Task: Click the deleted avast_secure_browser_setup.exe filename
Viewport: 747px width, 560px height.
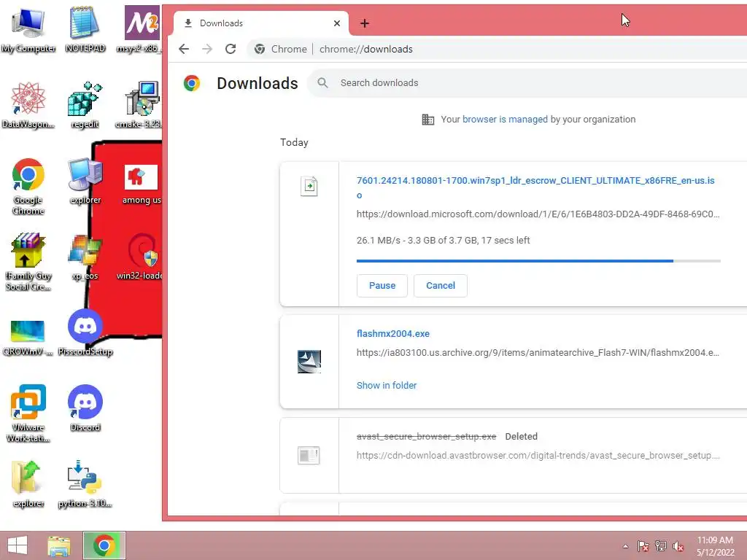Action: pos(426,437)
